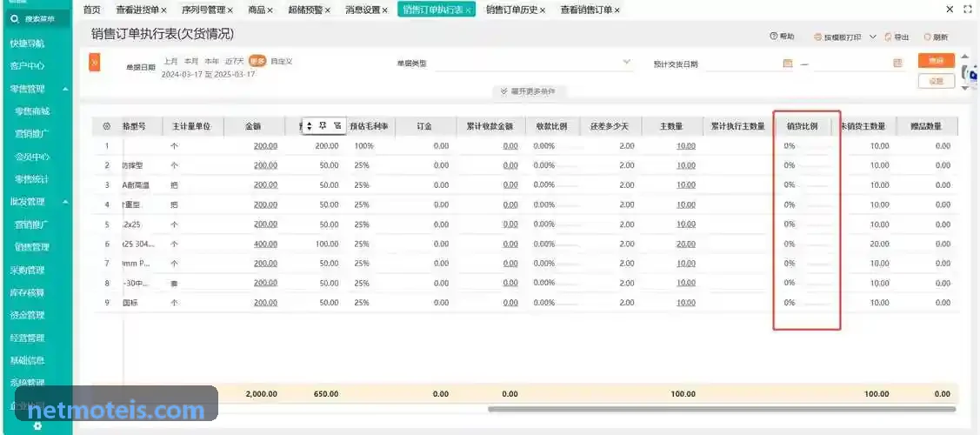The height and width of the screenshot is (435, 980).
Task: Open the 400.00 amount link in row 6
Action: [x=265, y=244]
